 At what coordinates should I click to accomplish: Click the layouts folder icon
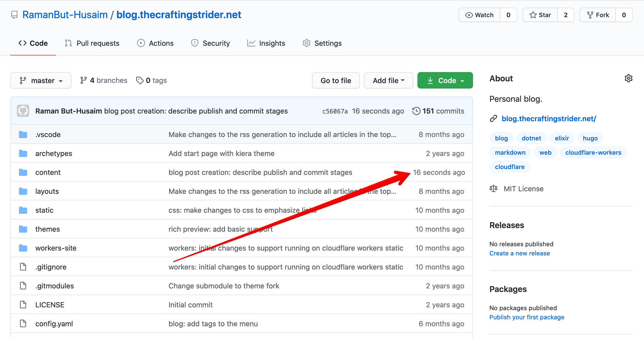pyautogui.click(x=23, y=191)
